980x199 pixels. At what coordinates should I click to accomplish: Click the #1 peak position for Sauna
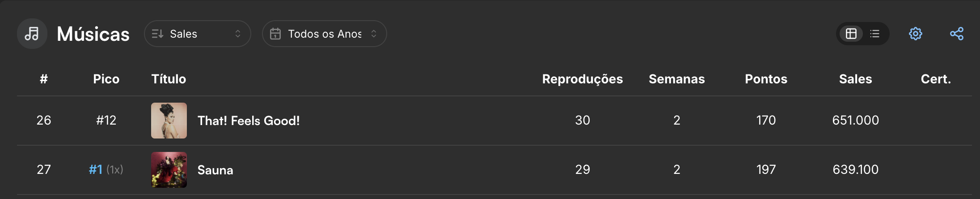(x=96, y=169)
